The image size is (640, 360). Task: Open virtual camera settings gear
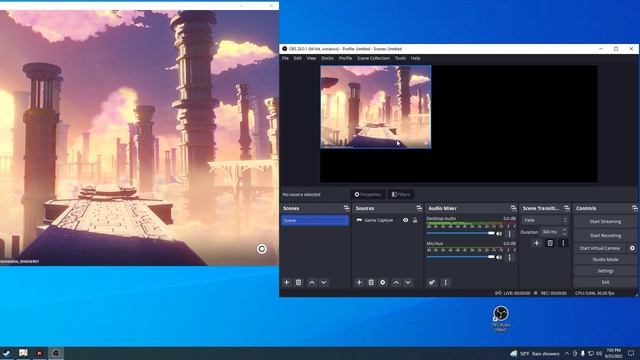tap(632, 248)
